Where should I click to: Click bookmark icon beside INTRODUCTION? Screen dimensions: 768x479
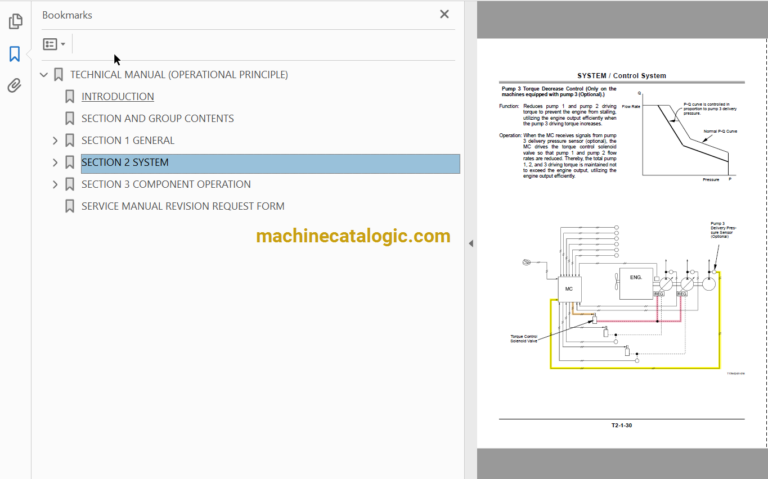[70, 96]
